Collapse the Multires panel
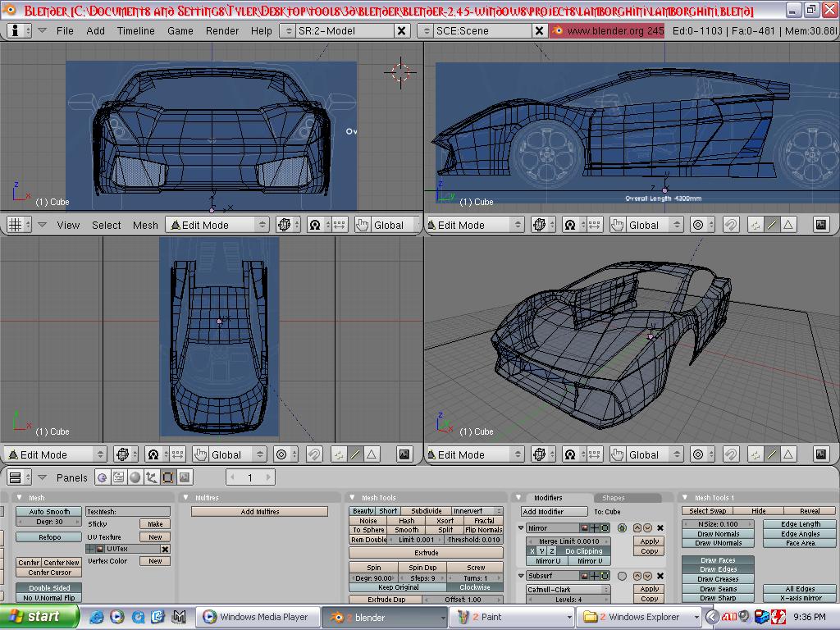 [186, 498]
